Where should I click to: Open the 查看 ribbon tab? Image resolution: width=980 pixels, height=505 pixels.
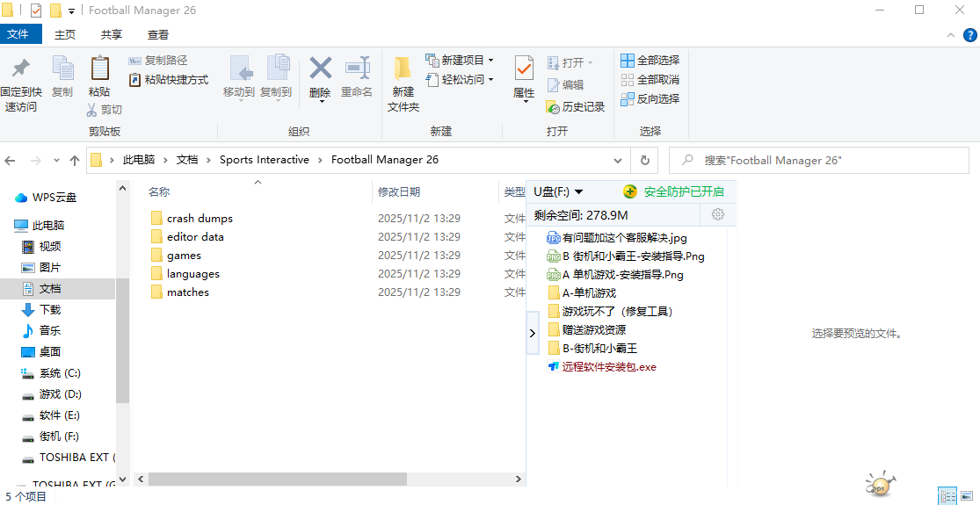point(158,35)
